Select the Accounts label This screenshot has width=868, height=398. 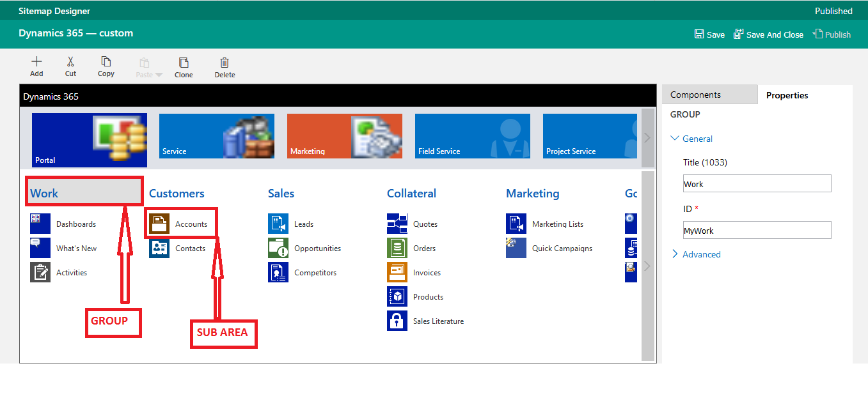click(x=191, y=224)
